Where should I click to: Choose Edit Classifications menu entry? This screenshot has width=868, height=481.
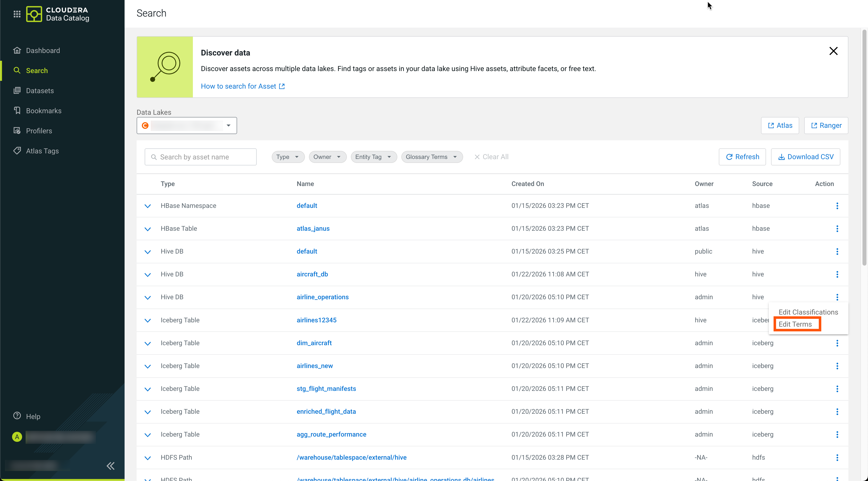pos(808,312)
